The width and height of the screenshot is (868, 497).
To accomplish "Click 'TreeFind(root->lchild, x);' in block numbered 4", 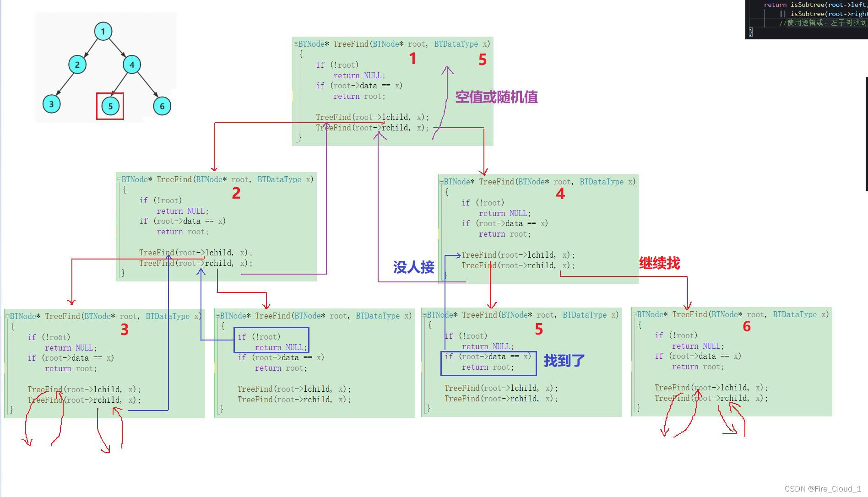I will tap(518, 255).
